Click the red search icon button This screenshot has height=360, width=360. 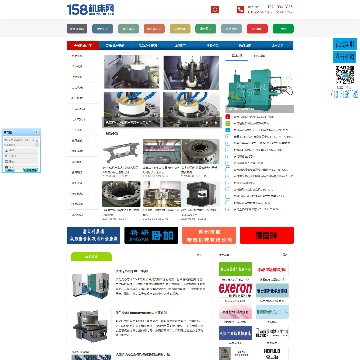click(x=215, y=10)
